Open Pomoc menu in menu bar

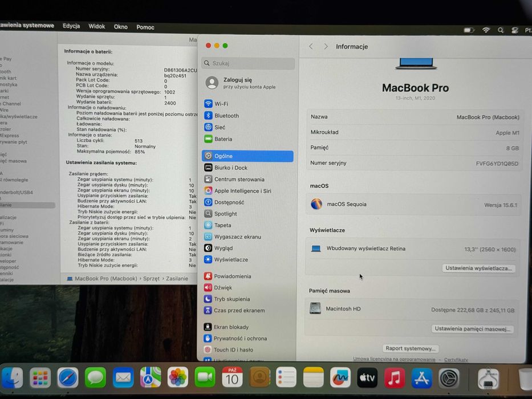pos(145,27)
